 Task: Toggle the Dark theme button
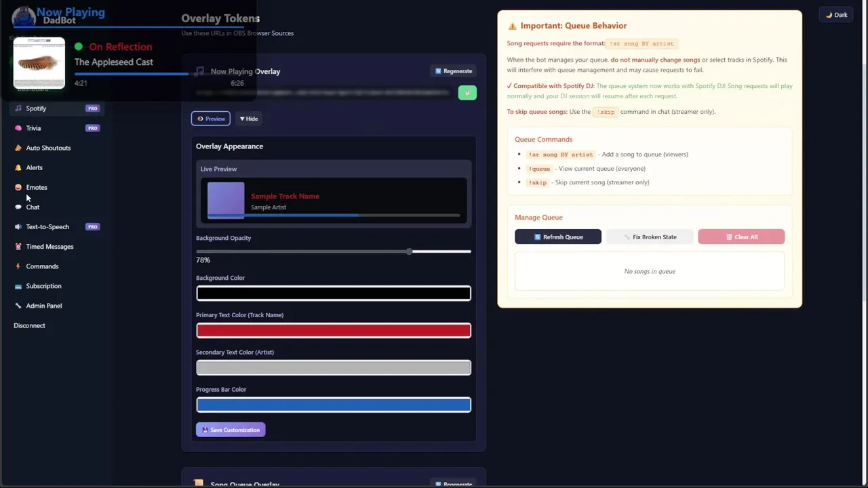(x=836, y=15)
